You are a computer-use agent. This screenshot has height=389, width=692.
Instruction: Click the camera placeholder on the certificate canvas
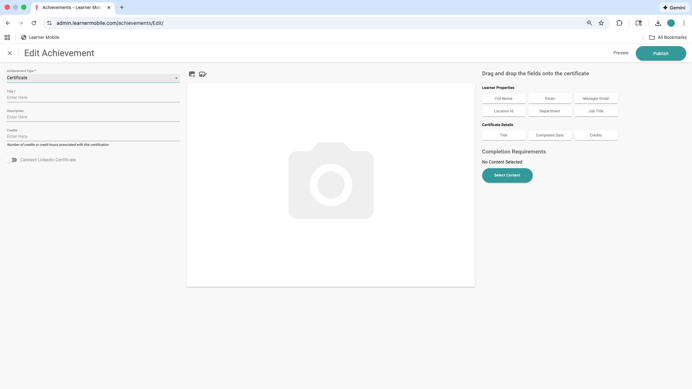[331, 181]
